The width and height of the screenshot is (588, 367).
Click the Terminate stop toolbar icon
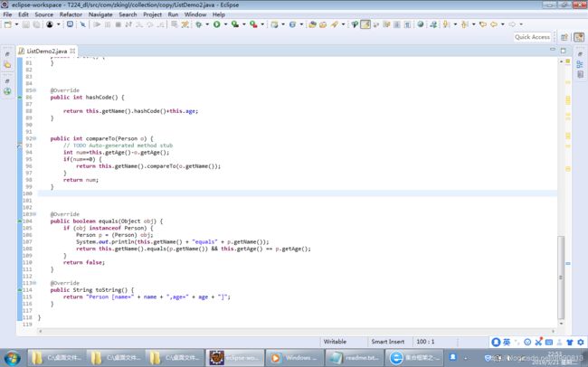click(119, 24)
